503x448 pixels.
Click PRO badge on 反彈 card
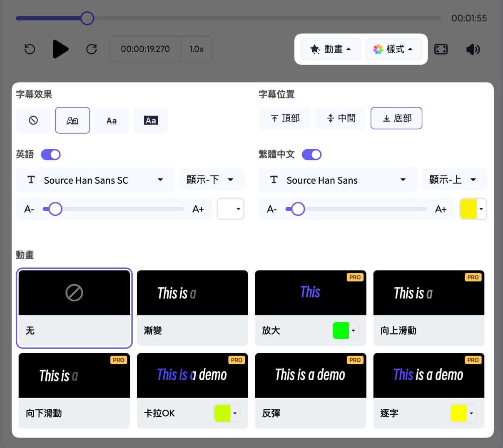pyautogui.click(x=355, y=360)
